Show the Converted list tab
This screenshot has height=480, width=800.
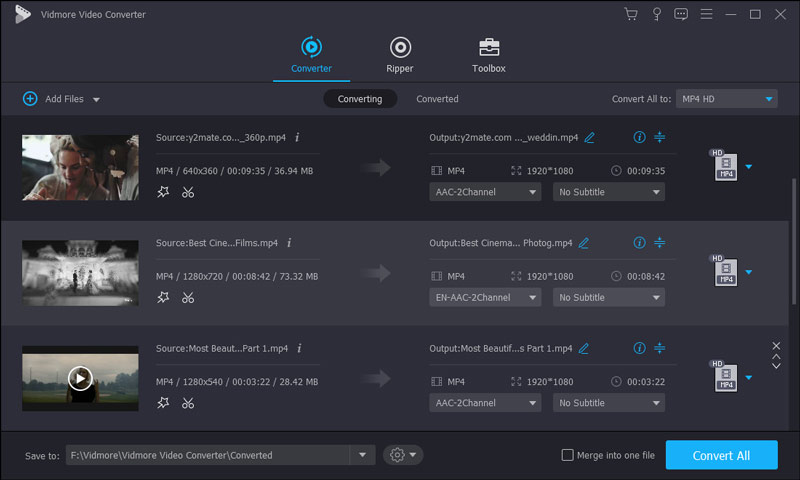(x=437, y=99)
